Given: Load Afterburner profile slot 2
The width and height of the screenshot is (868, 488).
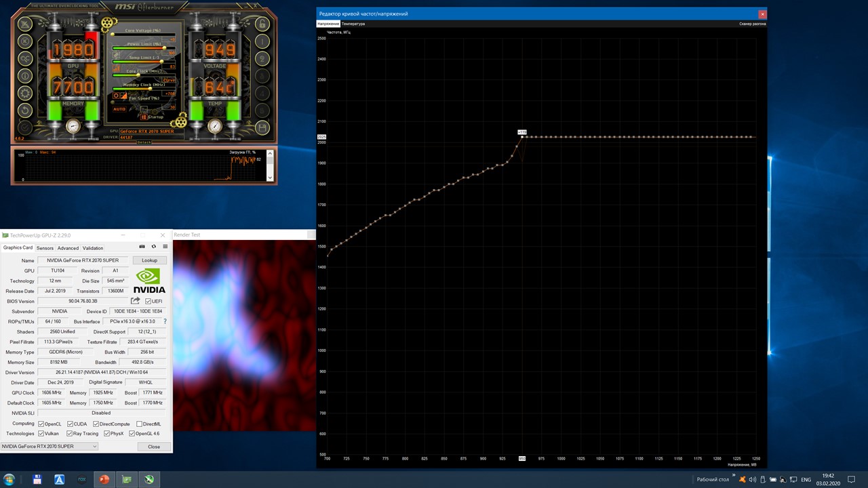Looking at the screenshot, I should [263, 58].
